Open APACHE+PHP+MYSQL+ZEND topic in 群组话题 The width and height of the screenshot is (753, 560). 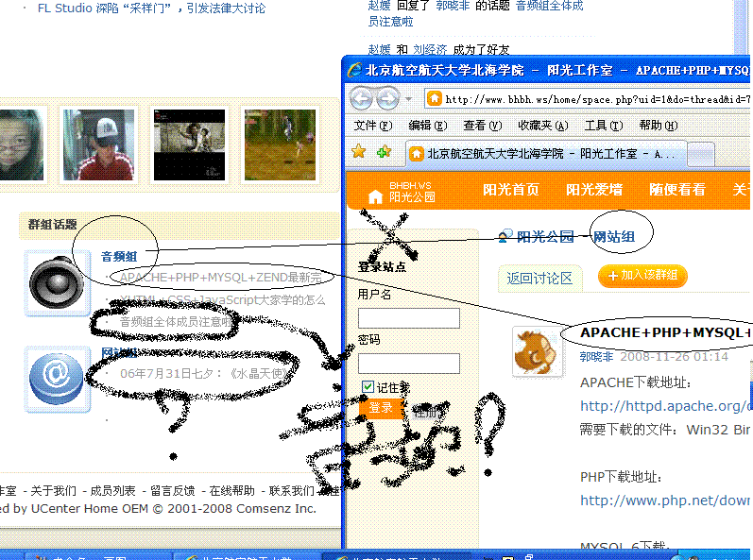coord(221,278)
